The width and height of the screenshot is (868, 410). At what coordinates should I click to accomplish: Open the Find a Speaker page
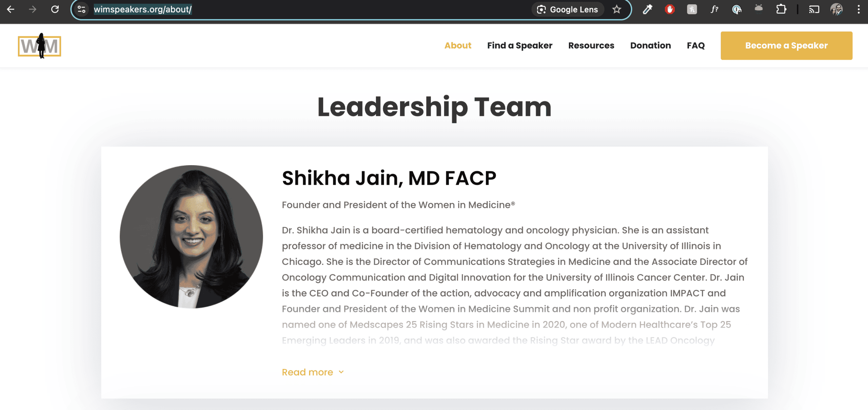tap(519, 45)
